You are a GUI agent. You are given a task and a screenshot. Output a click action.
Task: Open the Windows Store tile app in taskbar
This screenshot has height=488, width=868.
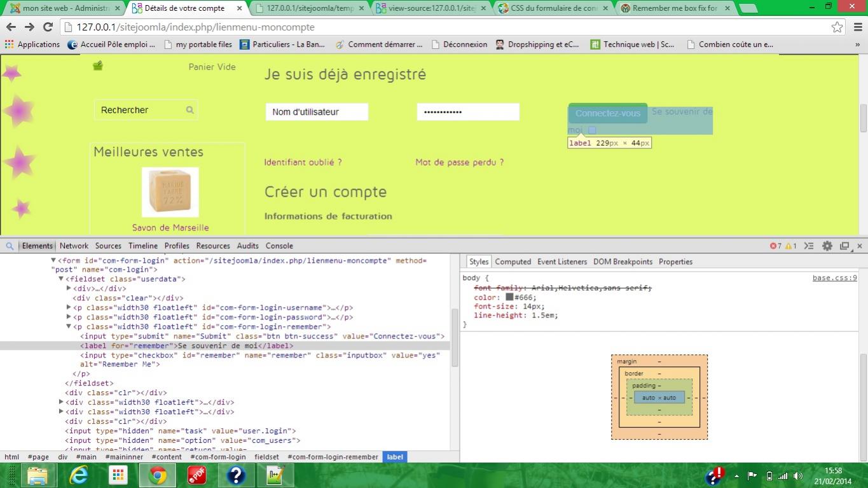click(x=118, y=475)
